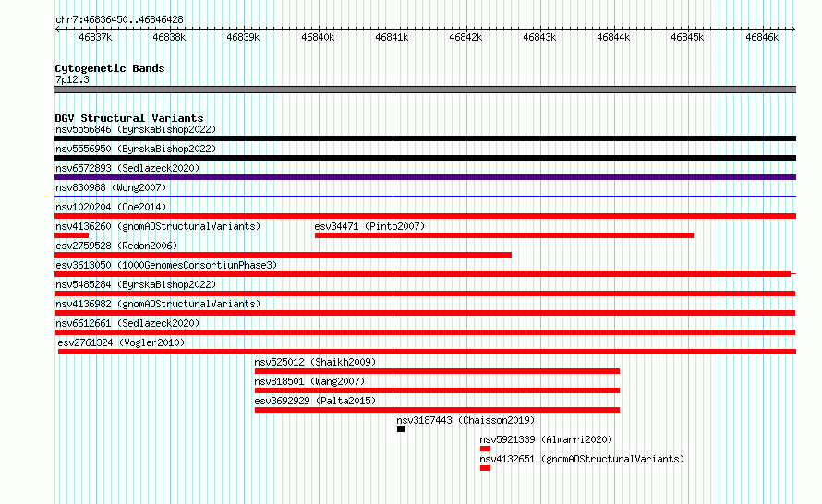Image resolution: width=822 pixels, height=504 pixels.
Task: Open nsv6572893 (Sedlazeck2020) variant label
Action: [x=127, y=168]
